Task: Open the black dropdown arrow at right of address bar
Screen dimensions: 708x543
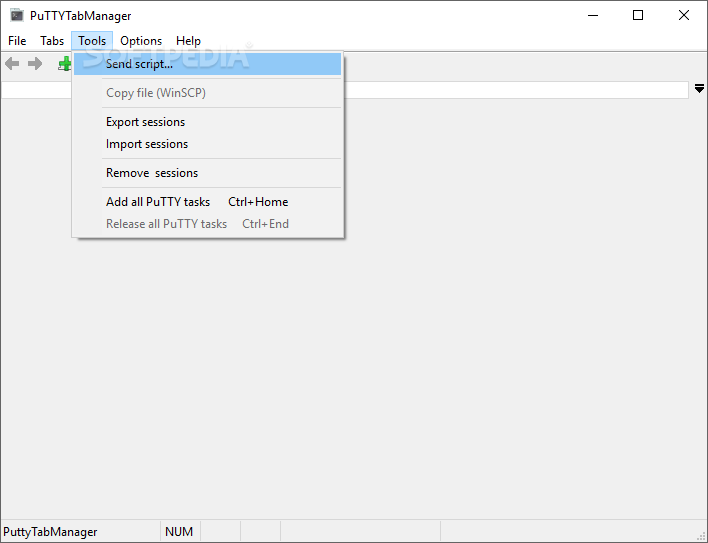Action: point(699,88)
